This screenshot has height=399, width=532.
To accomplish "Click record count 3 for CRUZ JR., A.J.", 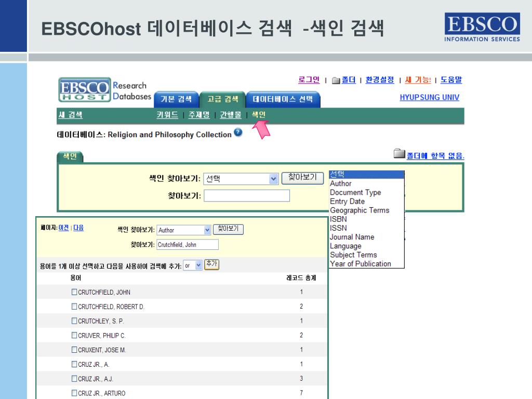I will click(301, 378).
